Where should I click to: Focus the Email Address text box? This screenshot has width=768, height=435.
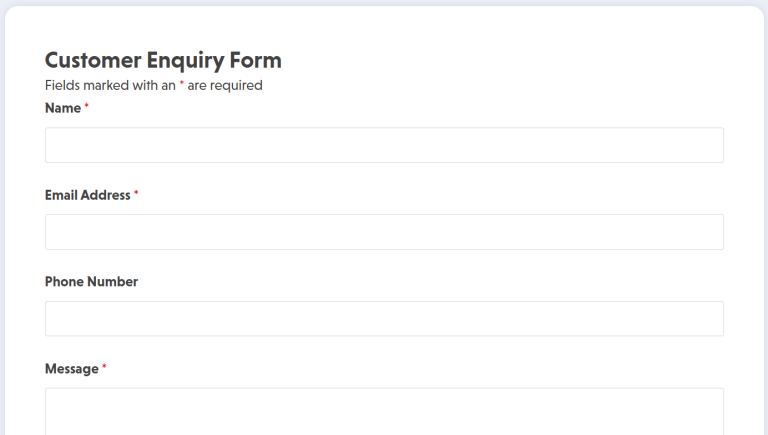(384, 232)
